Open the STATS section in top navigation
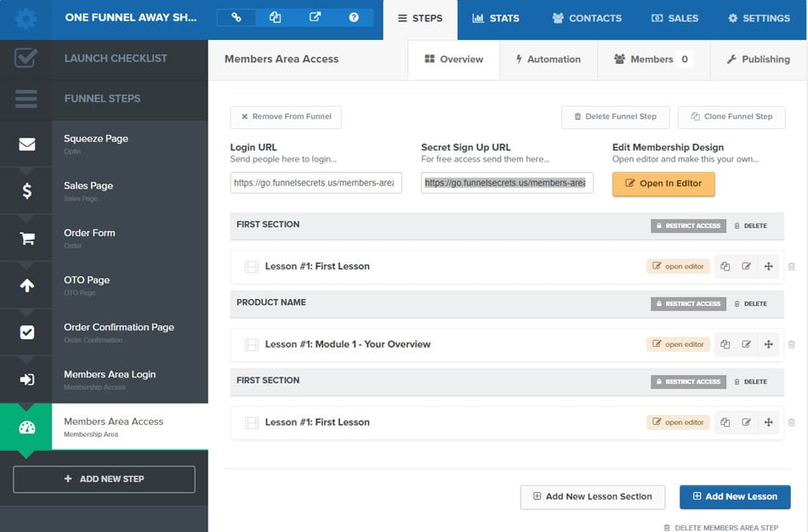This screenshot has height=532, width=808. 496,18
